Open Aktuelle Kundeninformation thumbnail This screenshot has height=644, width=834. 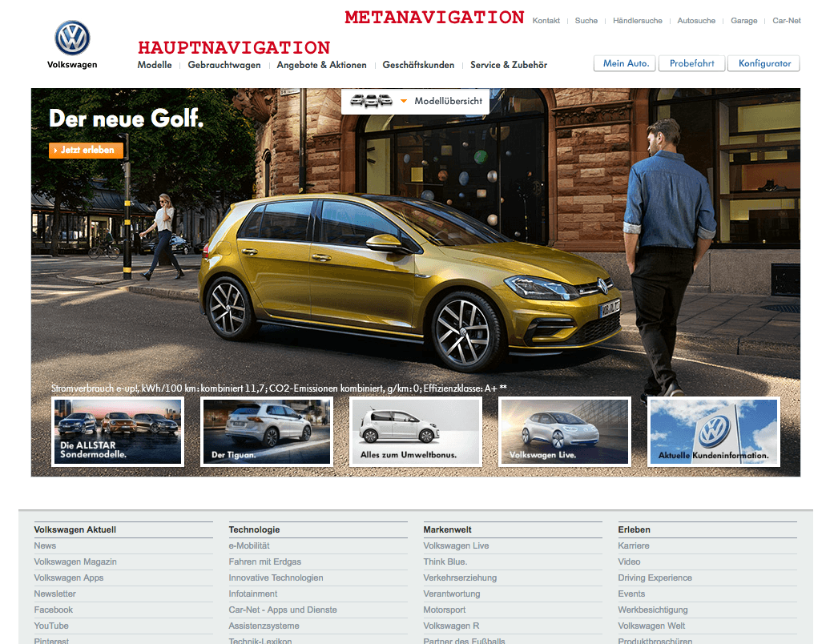pyautogui.click(x=713, y=432)
